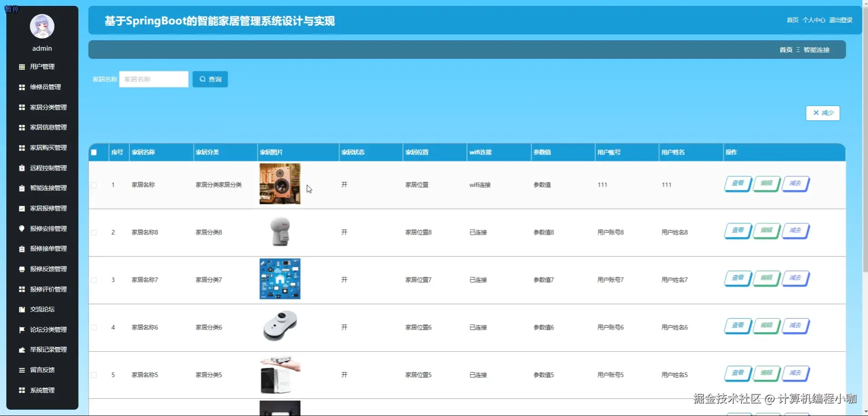
Task: Click the 家居状态 column header
Action: [353, 152]
